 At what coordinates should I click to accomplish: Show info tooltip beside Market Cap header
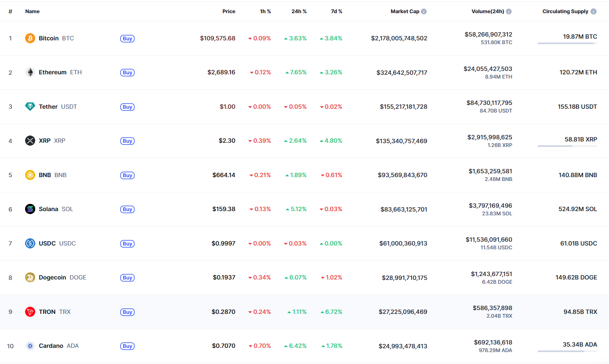click(424, 11)
